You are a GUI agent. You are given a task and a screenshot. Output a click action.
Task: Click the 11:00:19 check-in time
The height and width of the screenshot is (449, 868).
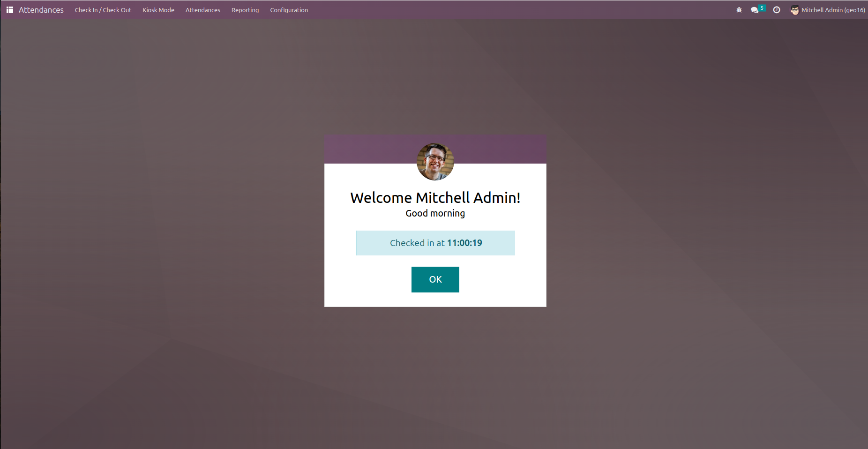point(464,243)
